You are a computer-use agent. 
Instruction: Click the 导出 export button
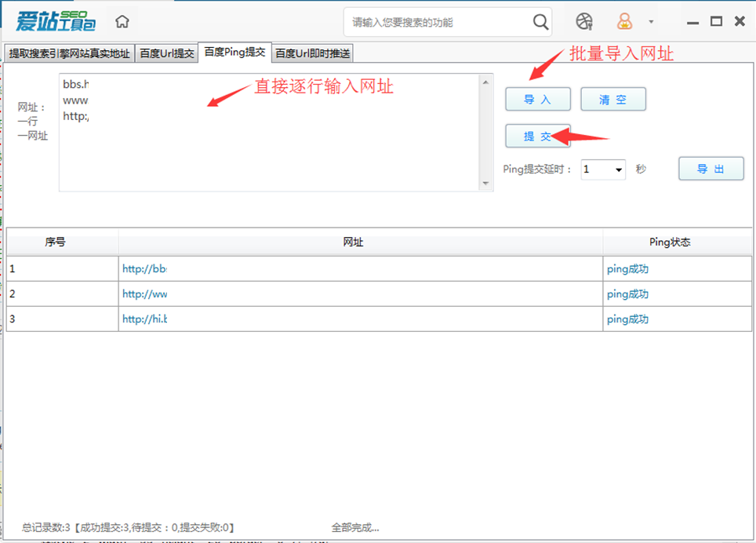click(x=711, y=168)
